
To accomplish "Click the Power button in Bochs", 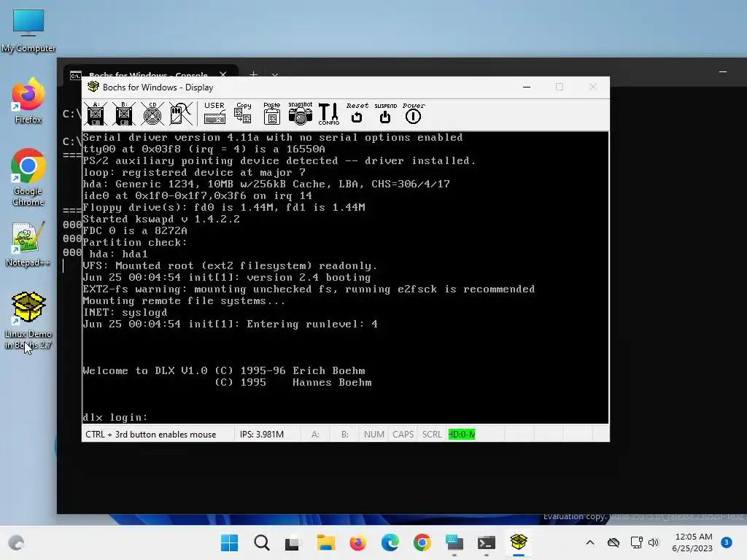I will click(413, 114).
